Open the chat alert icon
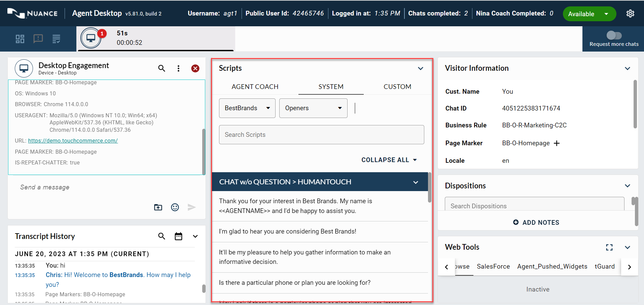This screenshot has height=305, width=644. click(38, 39)
